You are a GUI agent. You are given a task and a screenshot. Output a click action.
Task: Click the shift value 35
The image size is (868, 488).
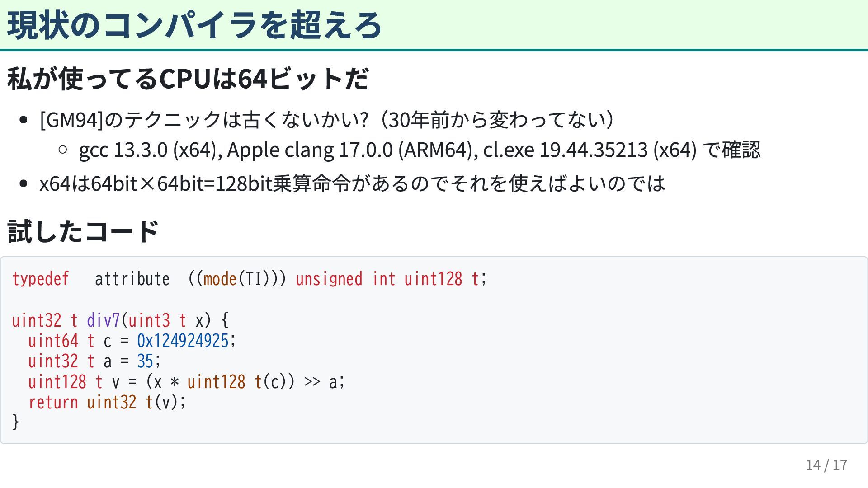pos(146,361)
